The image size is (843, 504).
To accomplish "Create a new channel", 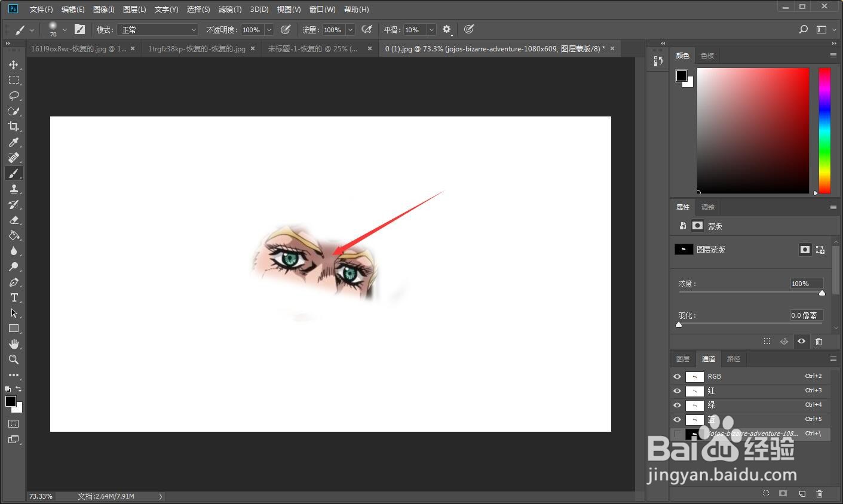I will pos(802,494).
